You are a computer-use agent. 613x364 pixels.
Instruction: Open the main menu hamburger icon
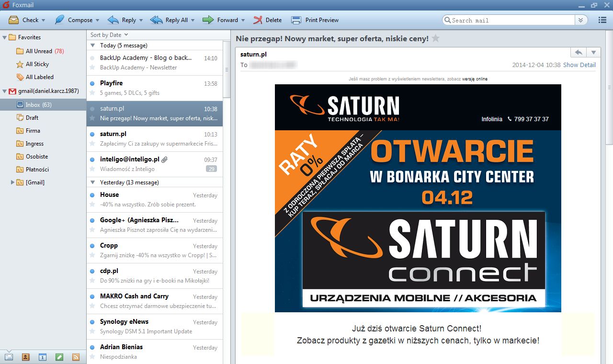(602, 20)
